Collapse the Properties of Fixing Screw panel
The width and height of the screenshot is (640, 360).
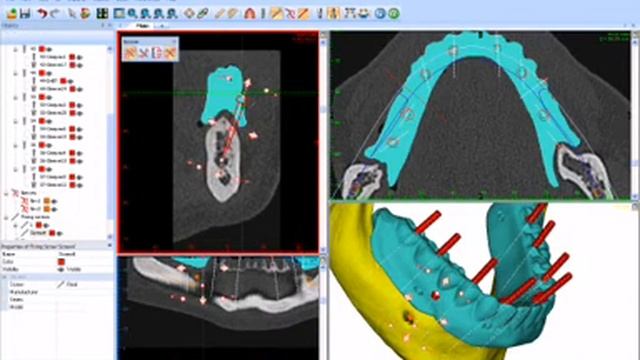[x=109, y=246]
